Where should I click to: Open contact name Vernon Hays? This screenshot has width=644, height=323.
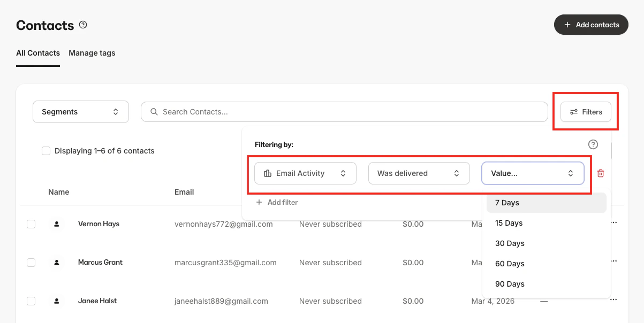click(99, 224)
